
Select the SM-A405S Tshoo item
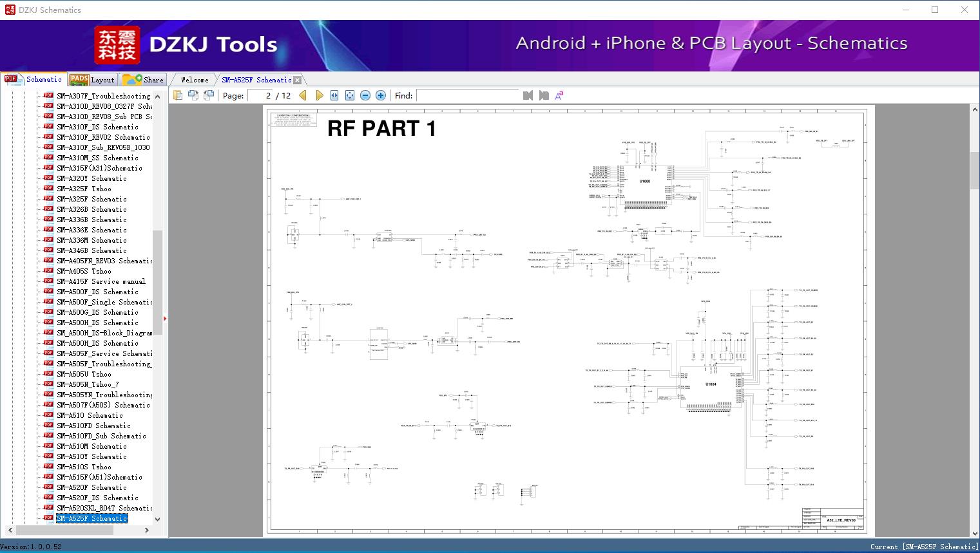click(84, 271)
